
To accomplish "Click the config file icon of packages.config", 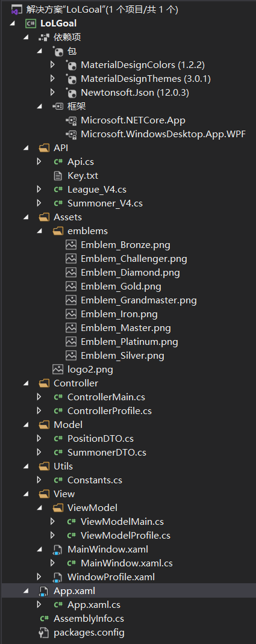I will click(x=43, y=633).
